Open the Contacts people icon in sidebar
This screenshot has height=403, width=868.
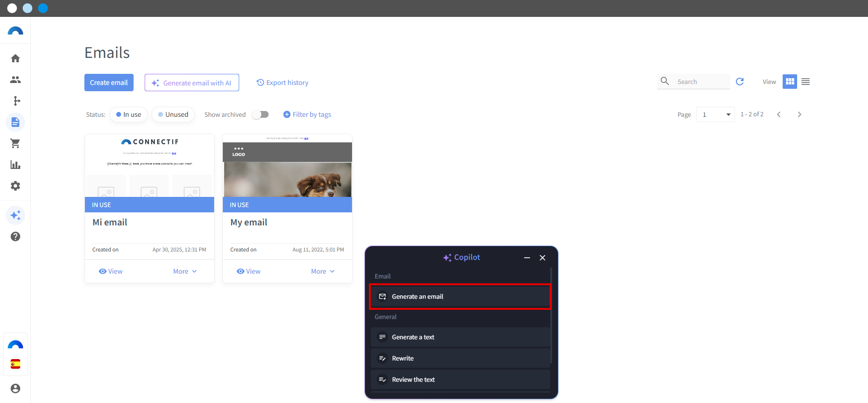[15, 80]
